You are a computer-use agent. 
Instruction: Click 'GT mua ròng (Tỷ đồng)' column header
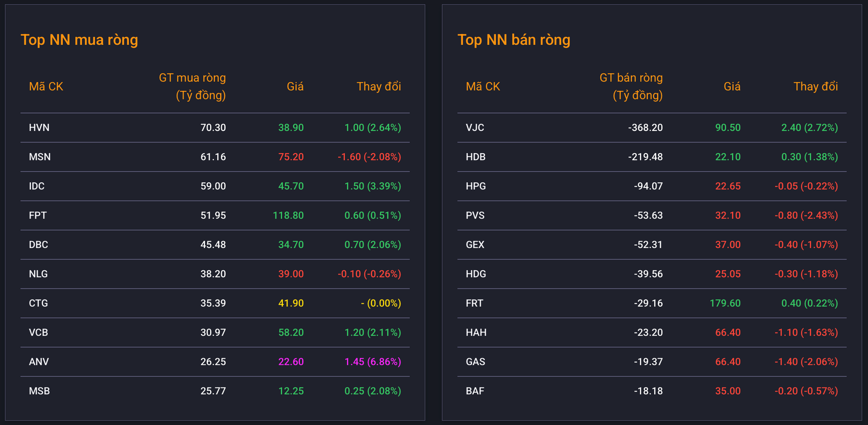pos(192,86)
